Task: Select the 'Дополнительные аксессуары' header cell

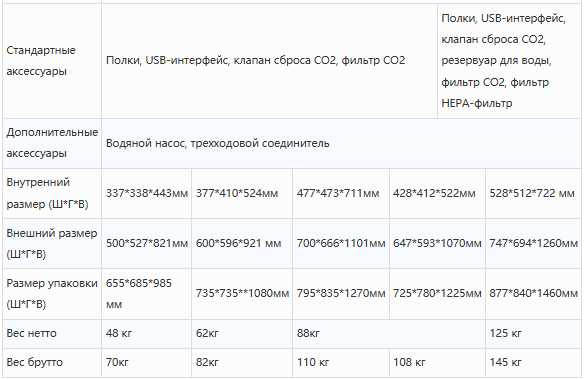Action: [x=52, y=143]
